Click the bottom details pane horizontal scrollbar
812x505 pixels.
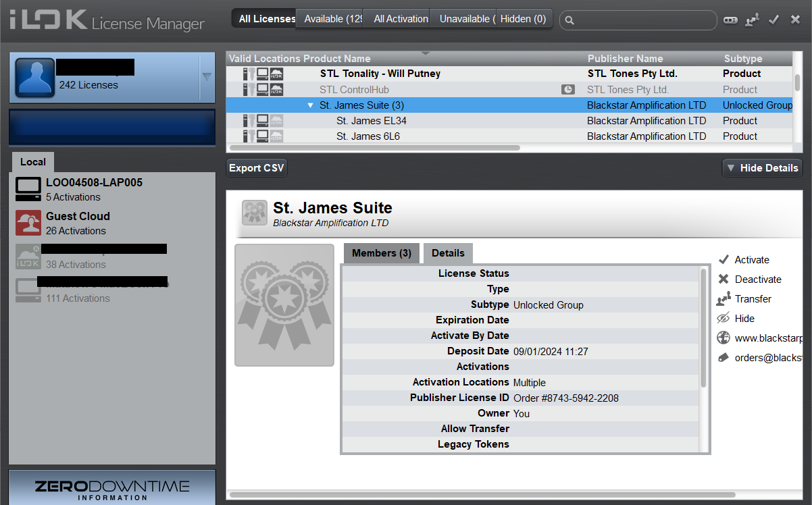[482, 495]
